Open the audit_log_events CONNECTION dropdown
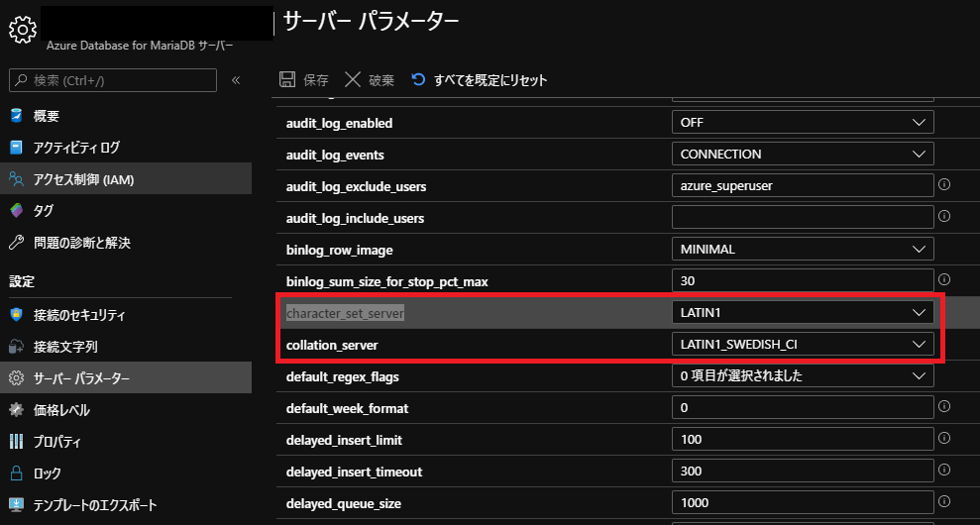 click(x=802, y=155)
